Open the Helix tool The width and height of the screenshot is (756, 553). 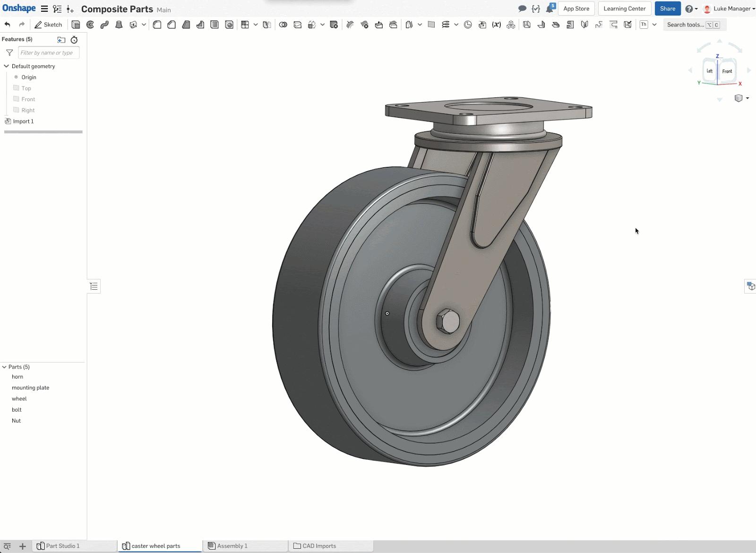point(445,25)
